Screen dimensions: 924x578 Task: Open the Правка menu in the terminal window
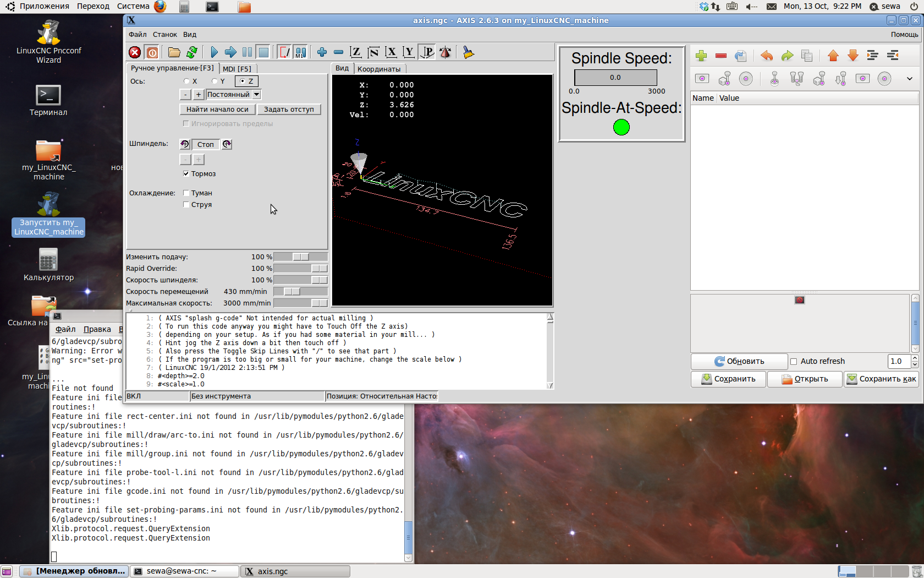(97, 329)
